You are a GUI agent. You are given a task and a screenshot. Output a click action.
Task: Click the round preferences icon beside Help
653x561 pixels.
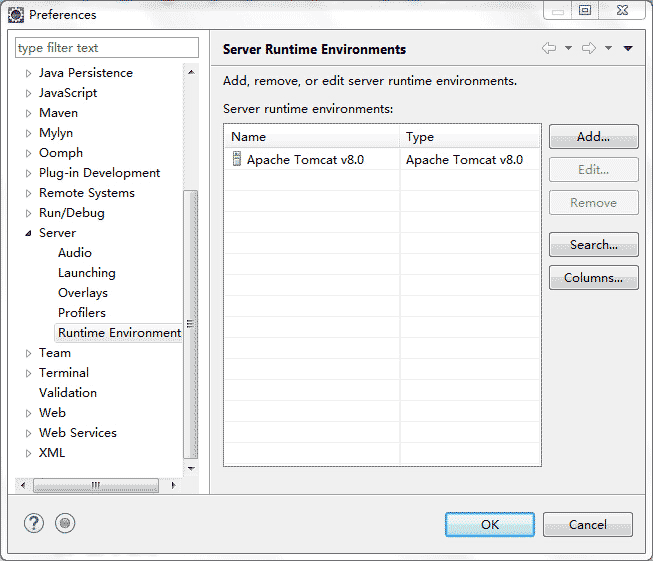(x=65, y=523)
